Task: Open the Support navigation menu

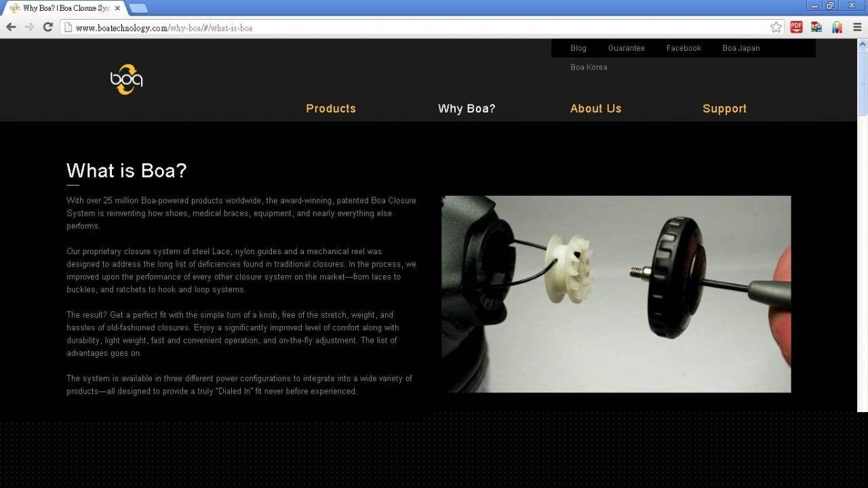Action: point(724,108)
